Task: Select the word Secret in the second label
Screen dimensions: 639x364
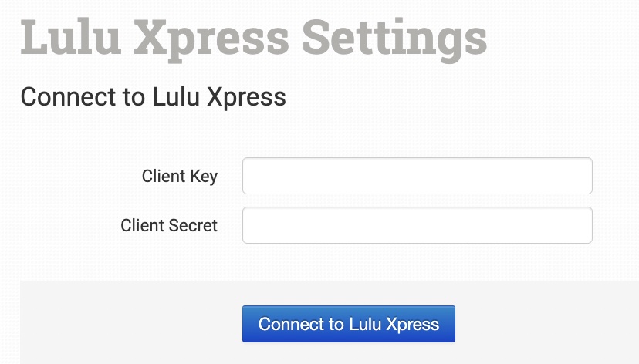Action: 193,226
